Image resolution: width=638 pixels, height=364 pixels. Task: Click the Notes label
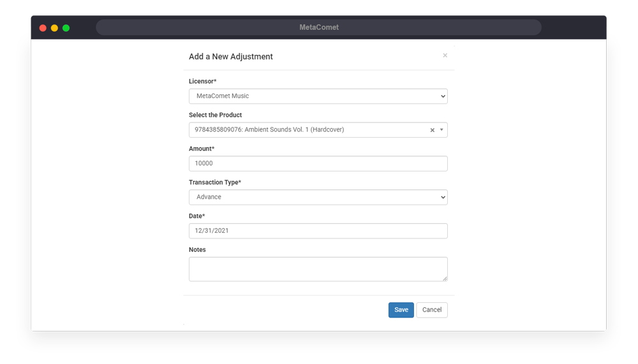(197, 250)
